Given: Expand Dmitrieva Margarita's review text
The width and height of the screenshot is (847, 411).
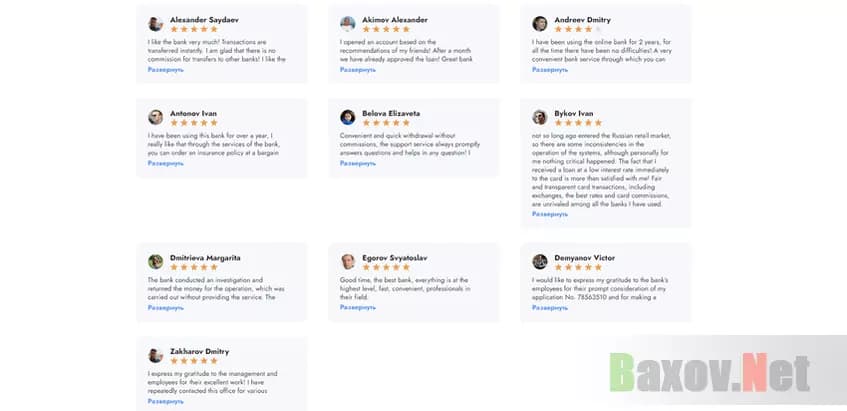Looking at the screenshot, I should click(x=166, y=308).
